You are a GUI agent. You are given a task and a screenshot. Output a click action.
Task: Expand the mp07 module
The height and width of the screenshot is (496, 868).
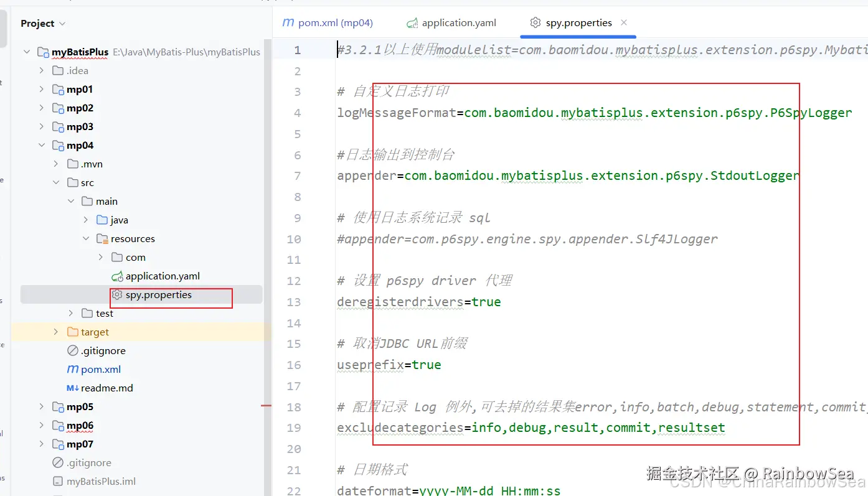click(x=42, y=444)
